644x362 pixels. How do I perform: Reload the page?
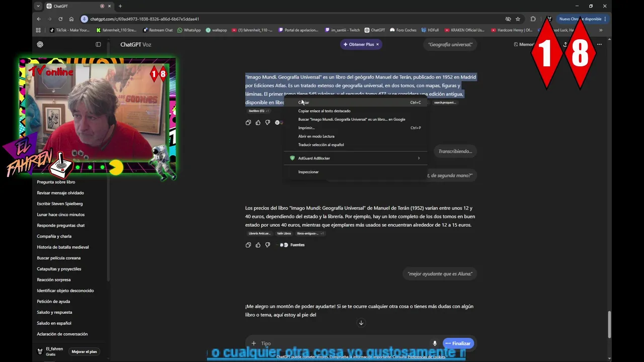[60, 19]
